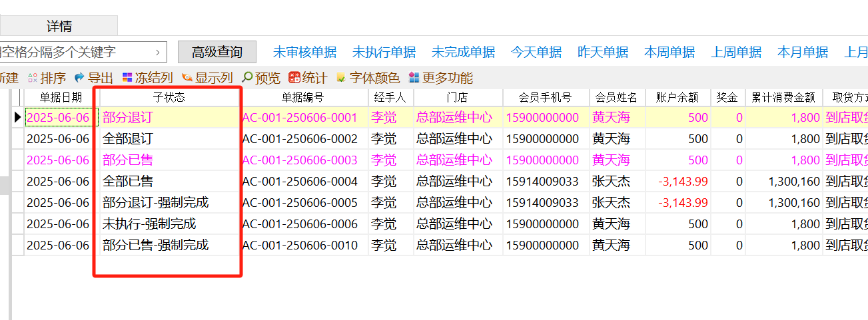Click the 显示列 show columns icon

click(x=187, y=78)
